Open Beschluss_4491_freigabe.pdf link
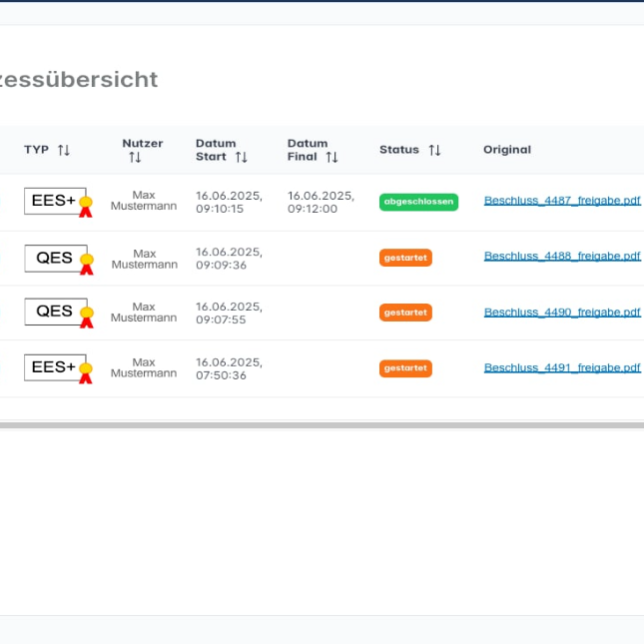The width and height of the screenshot is (644, 644). tap(562, 368)
